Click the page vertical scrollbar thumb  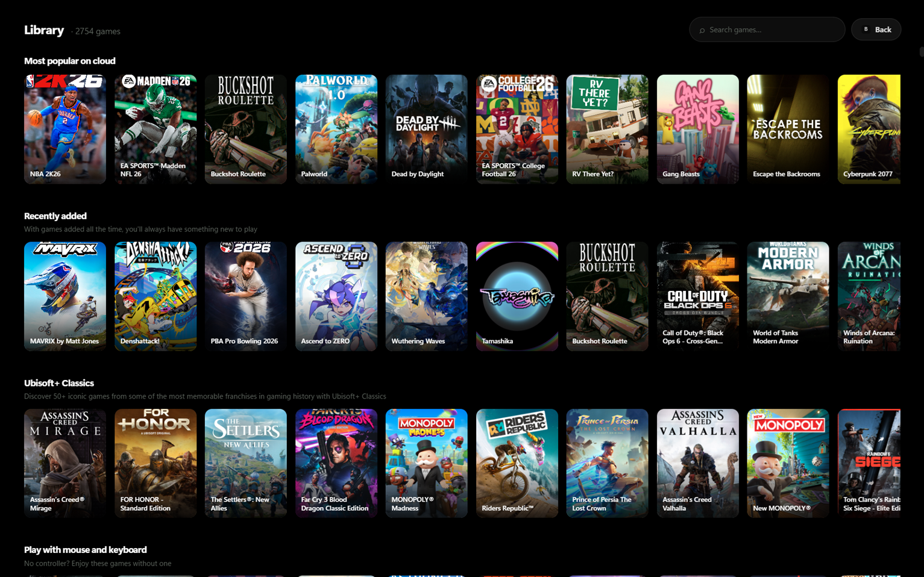(922, 52)
